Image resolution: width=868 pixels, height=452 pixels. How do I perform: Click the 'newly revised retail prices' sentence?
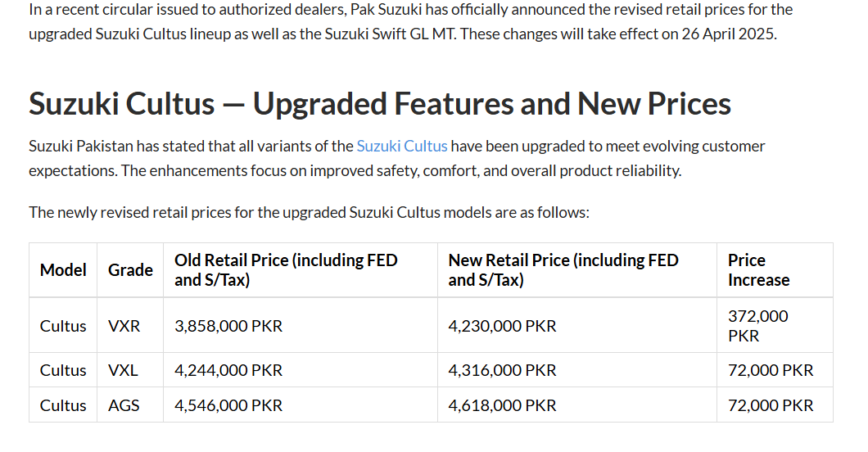[309, 212]
